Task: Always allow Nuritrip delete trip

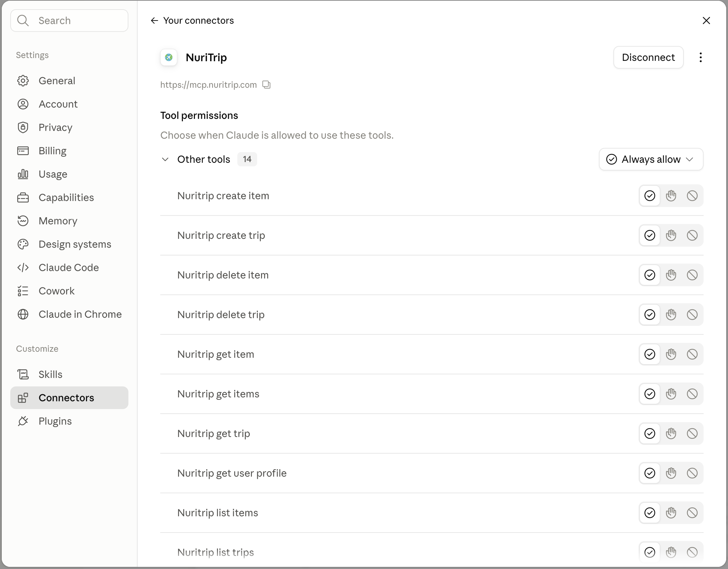Action: (649, 315)
